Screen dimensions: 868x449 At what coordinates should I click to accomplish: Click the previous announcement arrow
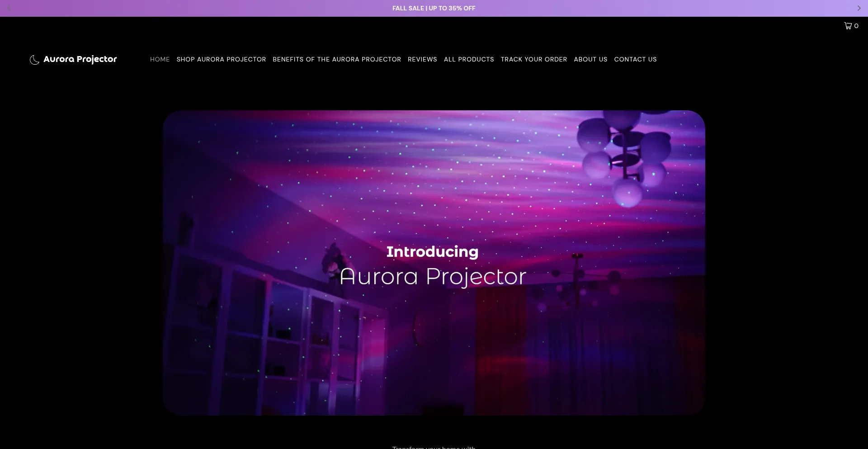9,8
